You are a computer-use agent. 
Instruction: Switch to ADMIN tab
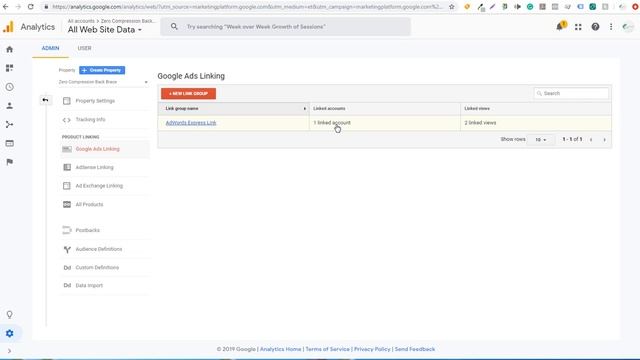[x=50, y=48]
